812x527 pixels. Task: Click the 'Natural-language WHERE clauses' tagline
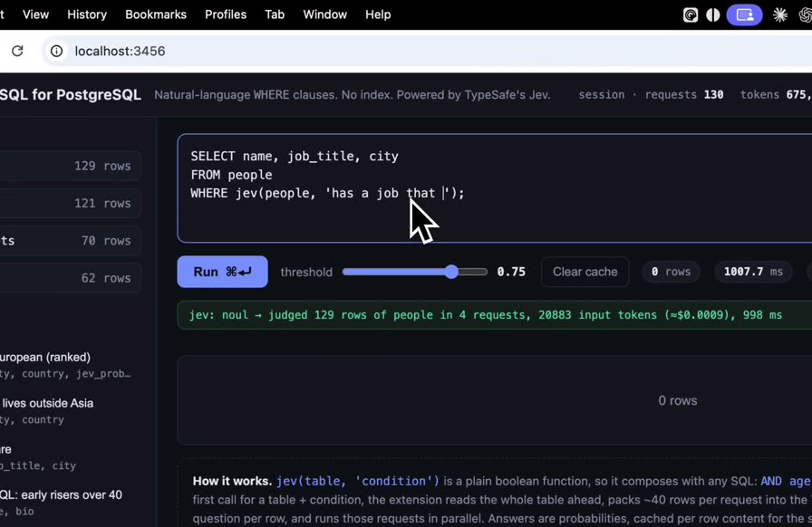[353, 95]
